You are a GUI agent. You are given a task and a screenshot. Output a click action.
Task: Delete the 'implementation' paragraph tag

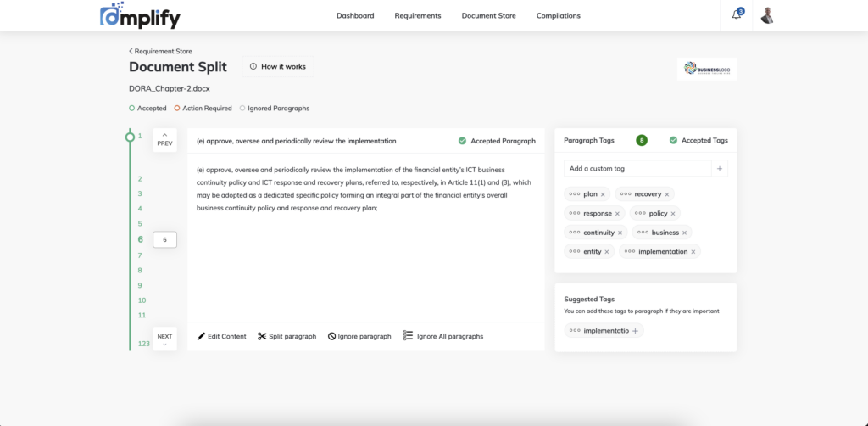[693, 251]
